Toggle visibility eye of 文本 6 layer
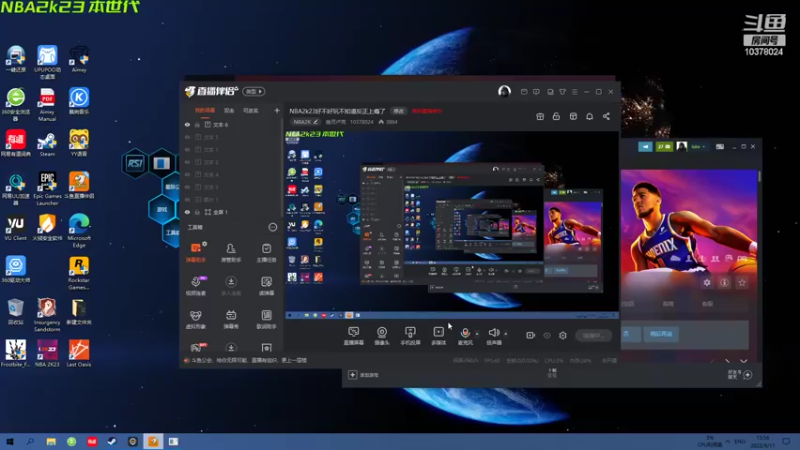Screen dimensions: 800x450 click(x=187, y=124)
